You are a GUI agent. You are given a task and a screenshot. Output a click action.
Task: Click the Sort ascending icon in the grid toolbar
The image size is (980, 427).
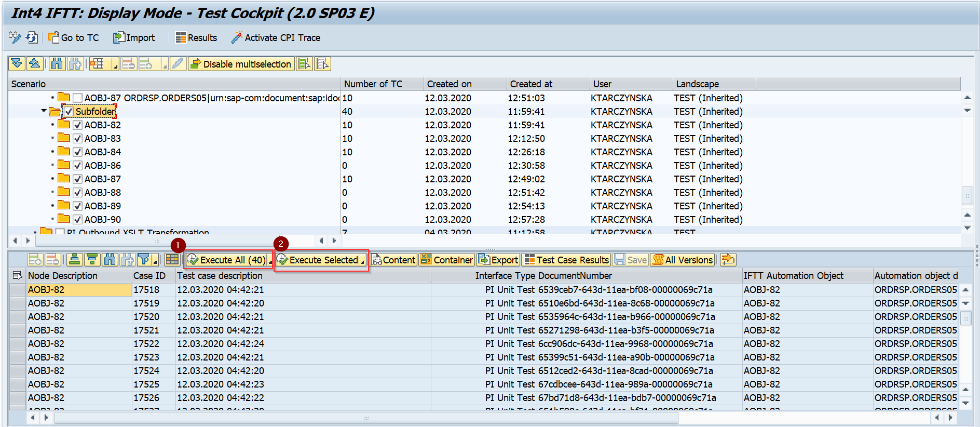point(75,260)
